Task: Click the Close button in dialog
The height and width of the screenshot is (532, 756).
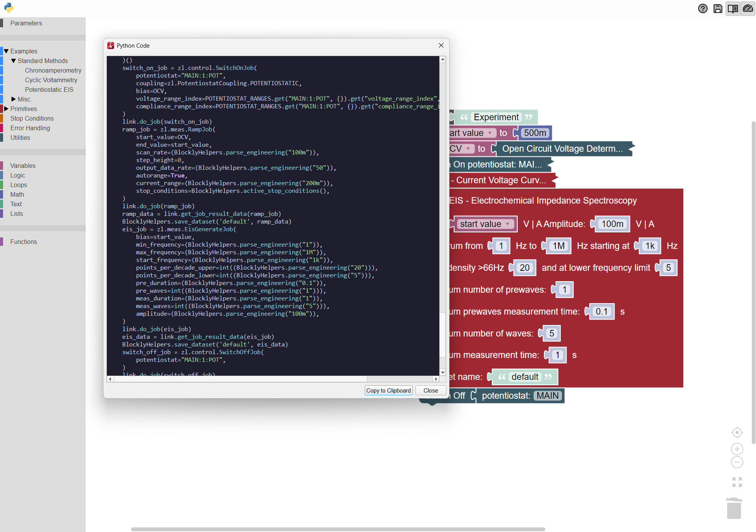Action: [430, 390]
